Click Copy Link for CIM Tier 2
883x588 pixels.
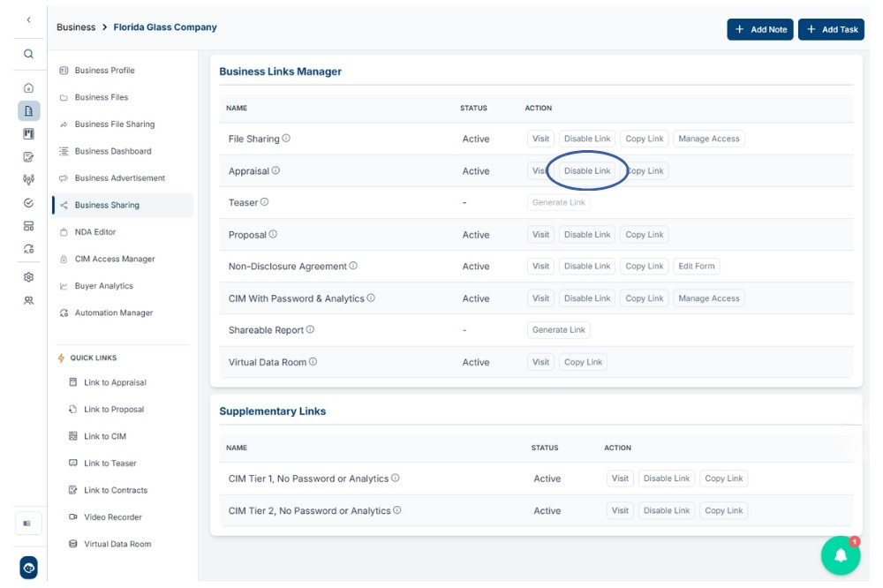[724, 510]
